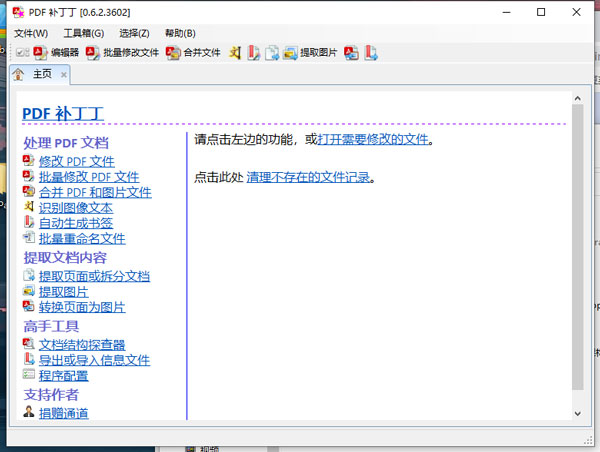Open the 帮助(B) menu
This screenshot has height=452, width=600.
pos(180,33)
